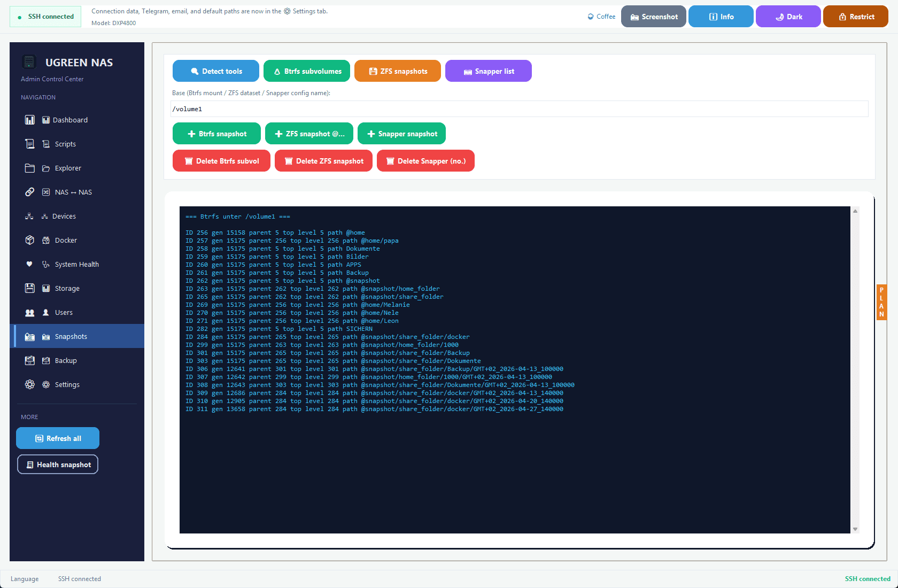898x588 pixels.
Task: Open the Snapper list
Action: [x=489, y=71]
